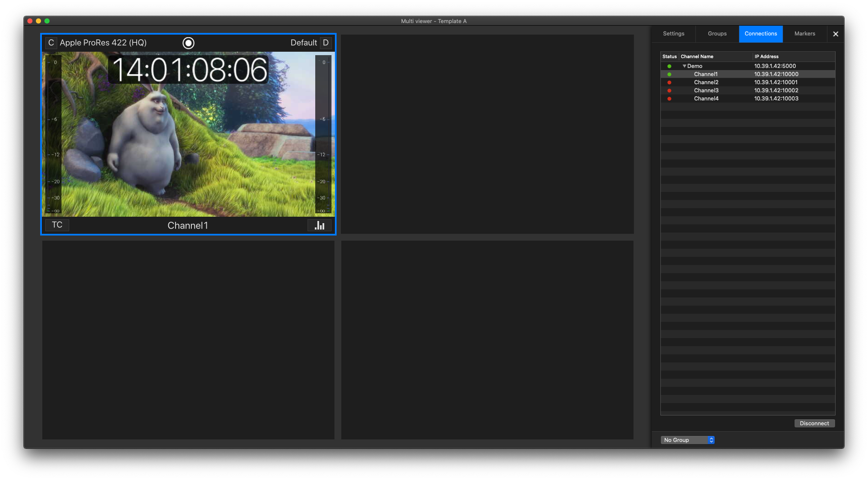Click the C codec button in Channel1 viewer

point(51,43)
